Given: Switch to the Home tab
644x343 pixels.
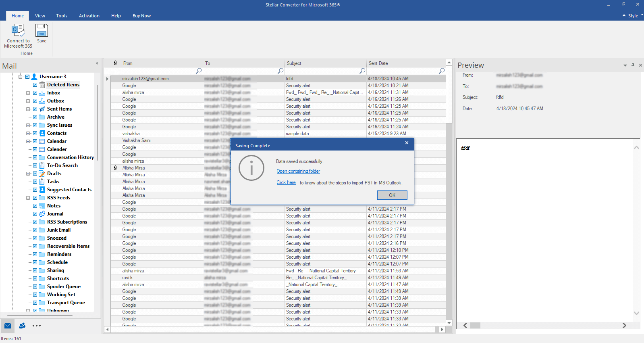Looking at the screenshot, I should click(18, 16).
